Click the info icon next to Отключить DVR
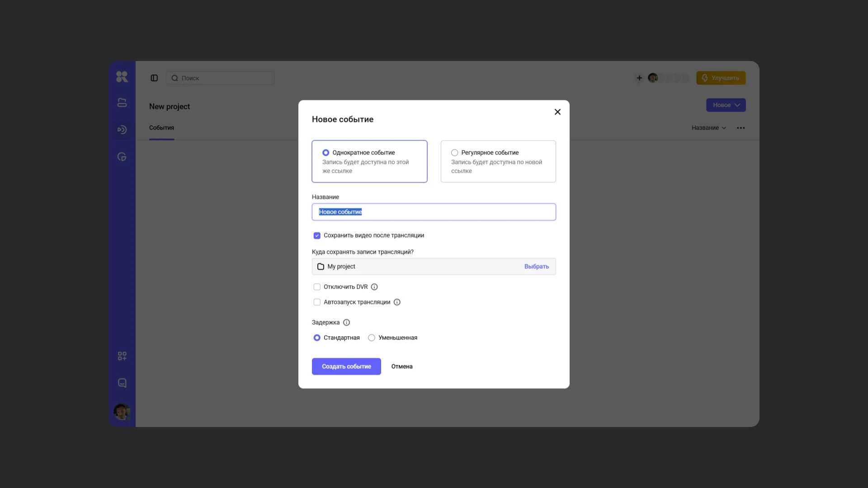Viewport: 868px width, 488px height. pos(374,287)
